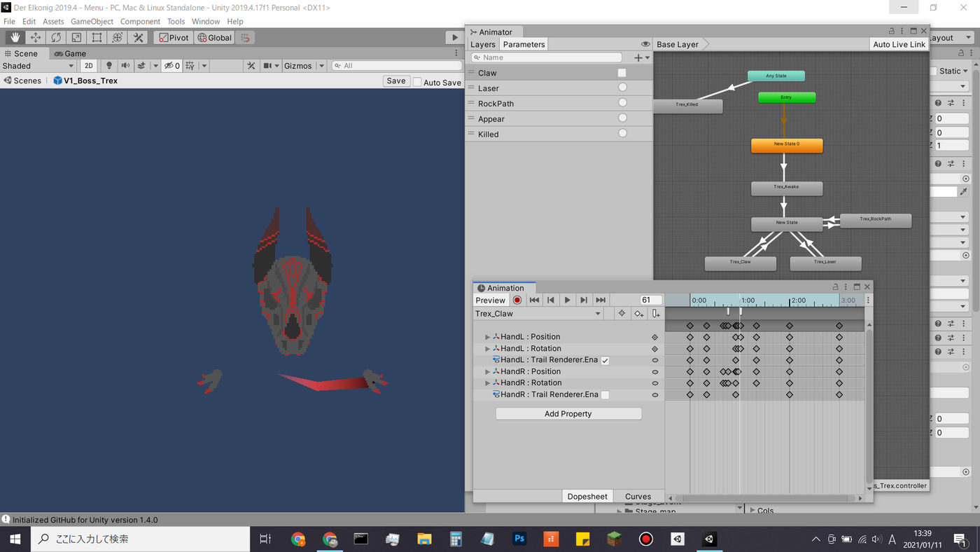Toggle Animator layer visibility eye icon
980x552 pixels.
click(645, 44)
